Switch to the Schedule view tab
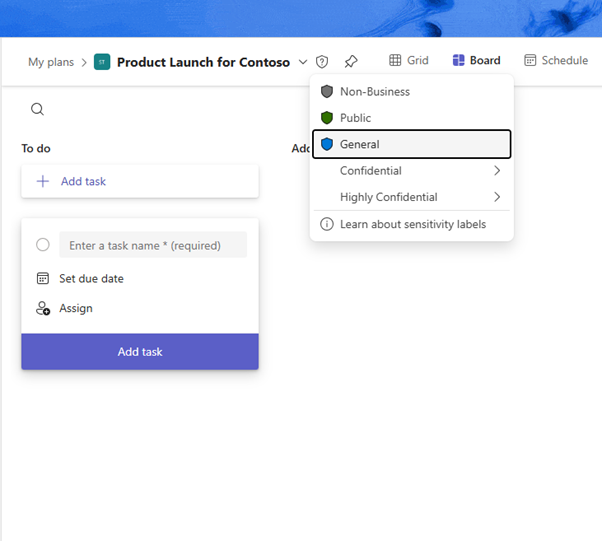This screenshot has width=602, height=541. click(556, 60)
